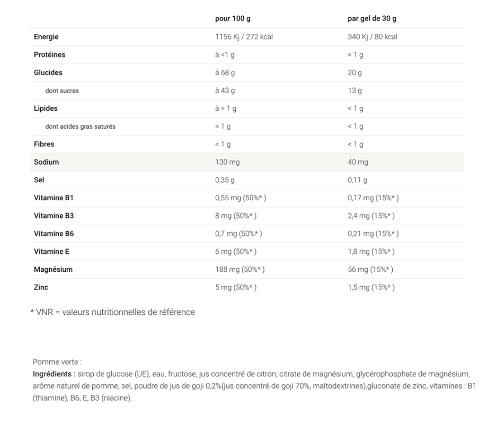Select the 130 mg sodium value
This screenshot has width=504, height=425.
pyautogui.click(x=227, y=162)
